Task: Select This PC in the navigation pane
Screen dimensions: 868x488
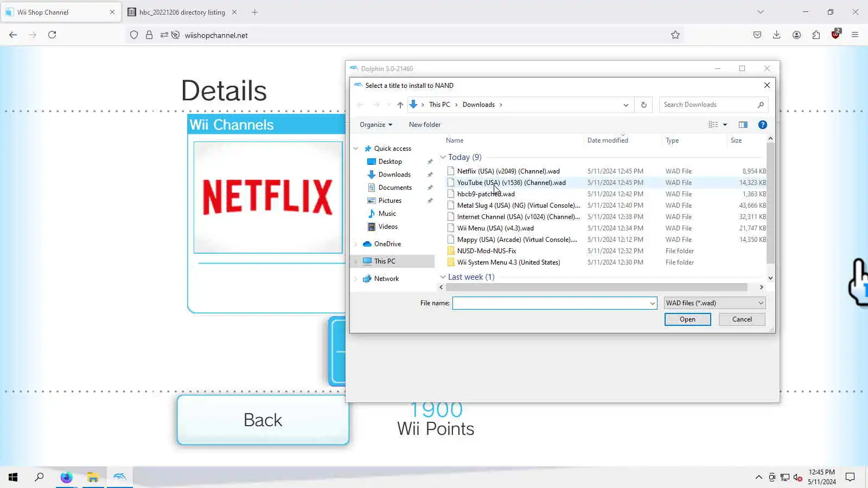Action: pos(385,261)
